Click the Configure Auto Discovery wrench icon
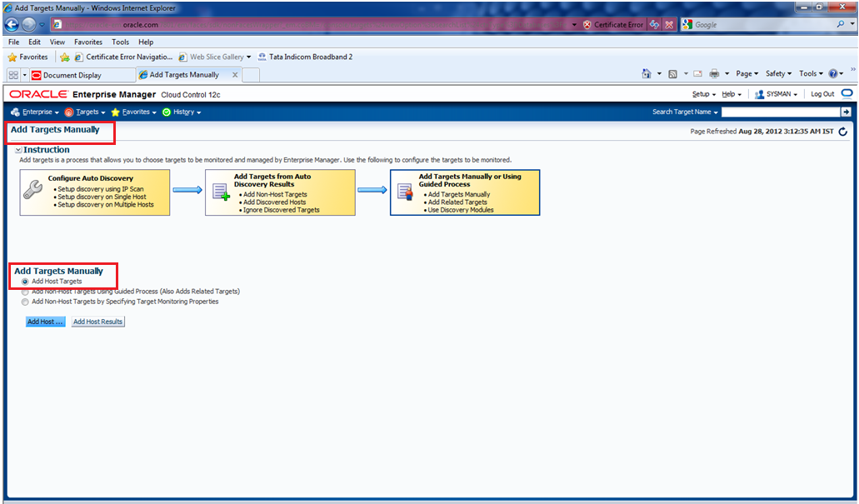The image size is (859, 504). (x=33, y=191)
